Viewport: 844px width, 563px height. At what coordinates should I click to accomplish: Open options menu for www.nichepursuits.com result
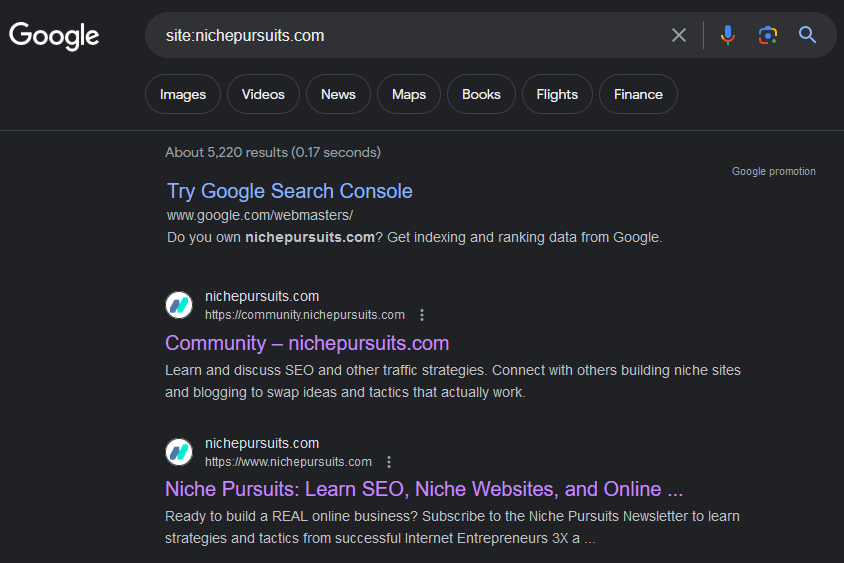point(389,462)
